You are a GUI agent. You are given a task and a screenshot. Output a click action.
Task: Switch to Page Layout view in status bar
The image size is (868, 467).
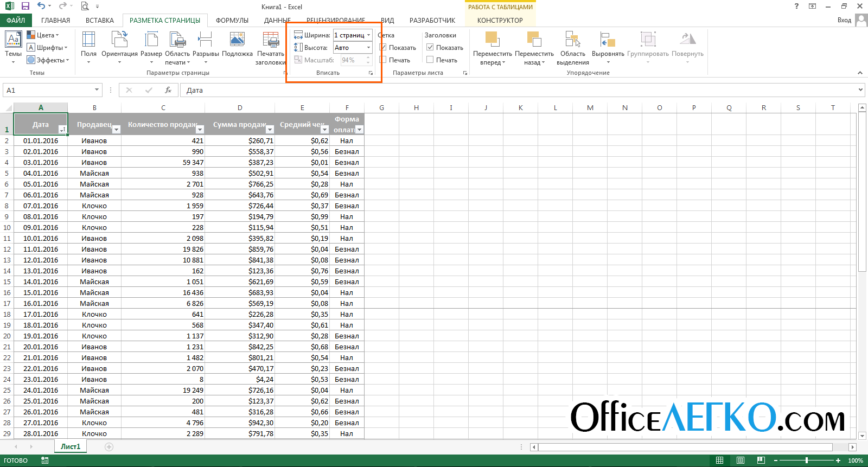[x=740, y=460]
